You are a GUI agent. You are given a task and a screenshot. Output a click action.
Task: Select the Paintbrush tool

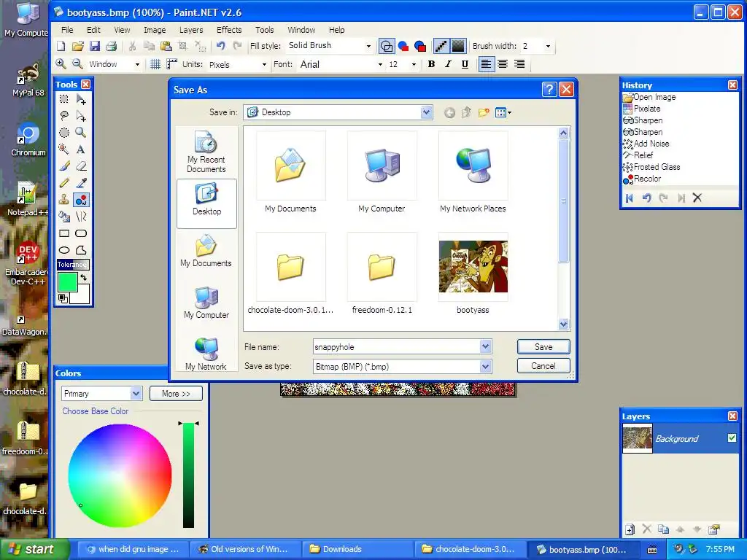coord(64,166)
